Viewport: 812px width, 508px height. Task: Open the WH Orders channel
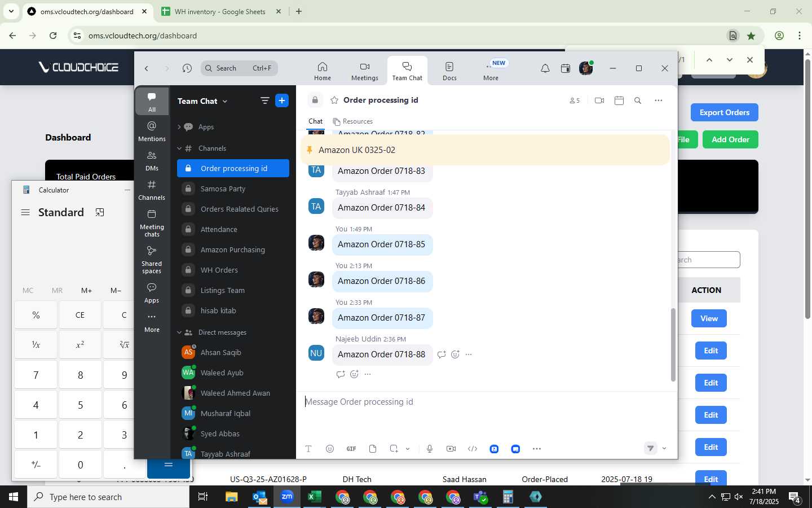tap(233, 270)
